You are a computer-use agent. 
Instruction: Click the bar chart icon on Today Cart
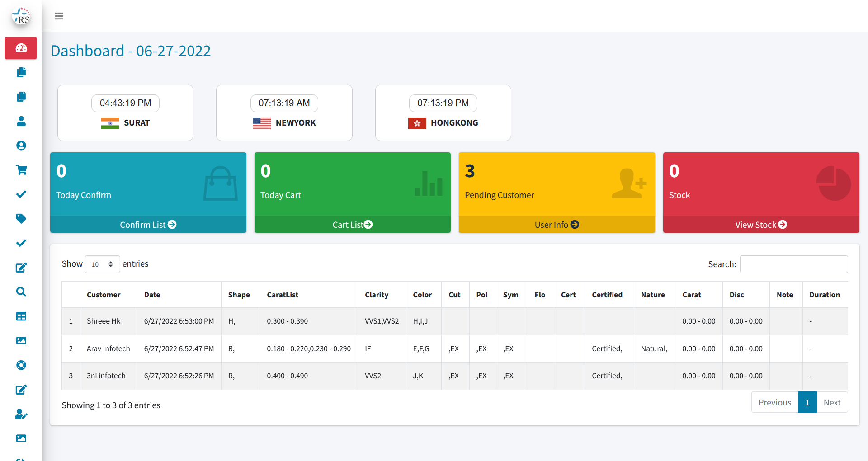(429, 183)
